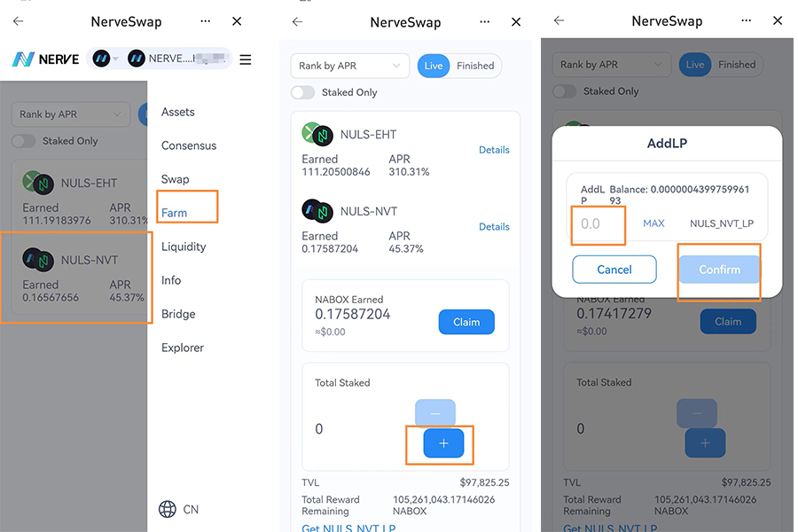Screen dimensions: 798x532
Task: Toggle Staked Only on the side-menu screen
Action: pos(25,141)
